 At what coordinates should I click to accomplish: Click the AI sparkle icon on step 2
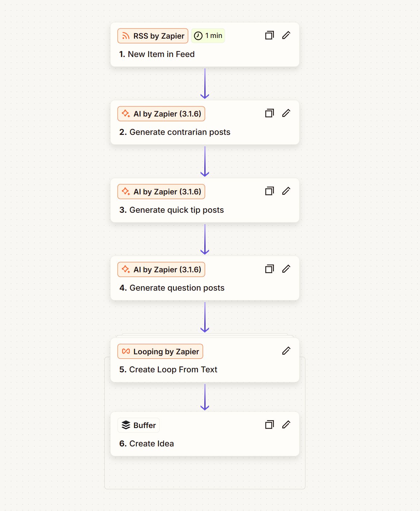pos(126,113)
